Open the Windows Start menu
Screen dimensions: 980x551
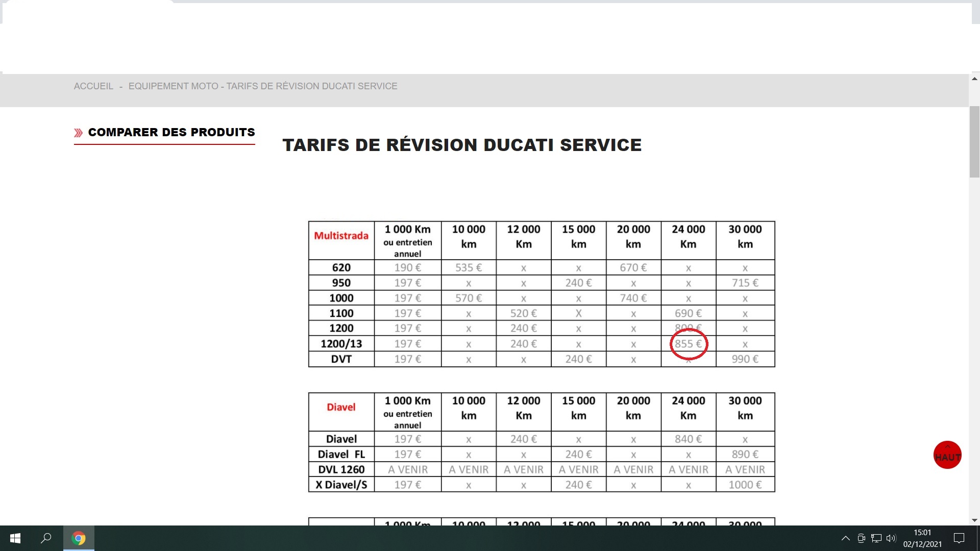[15, 538]
